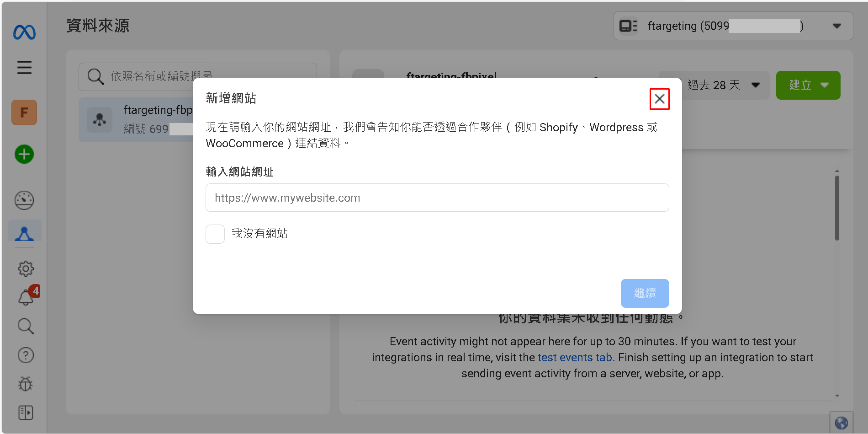Screen dimensions: 868x434
Task: Click the 資料來源 page heading
Action: pyautogui.click(x=98, y=26)
